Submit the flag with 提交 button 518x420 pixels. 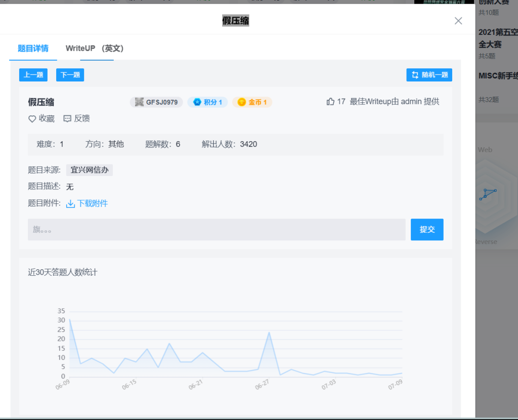click(x=427, y=230)
